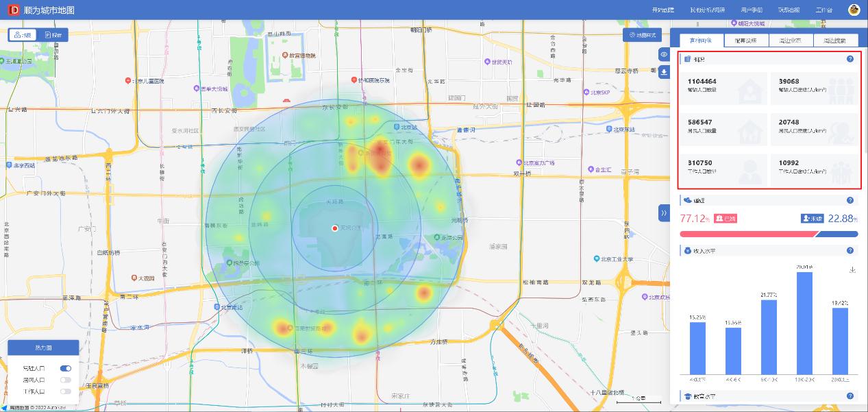Click the 顺为城市地图 red logo icon
The width and height of the screenshot is (868, 412).
click(x=12, y=10)
